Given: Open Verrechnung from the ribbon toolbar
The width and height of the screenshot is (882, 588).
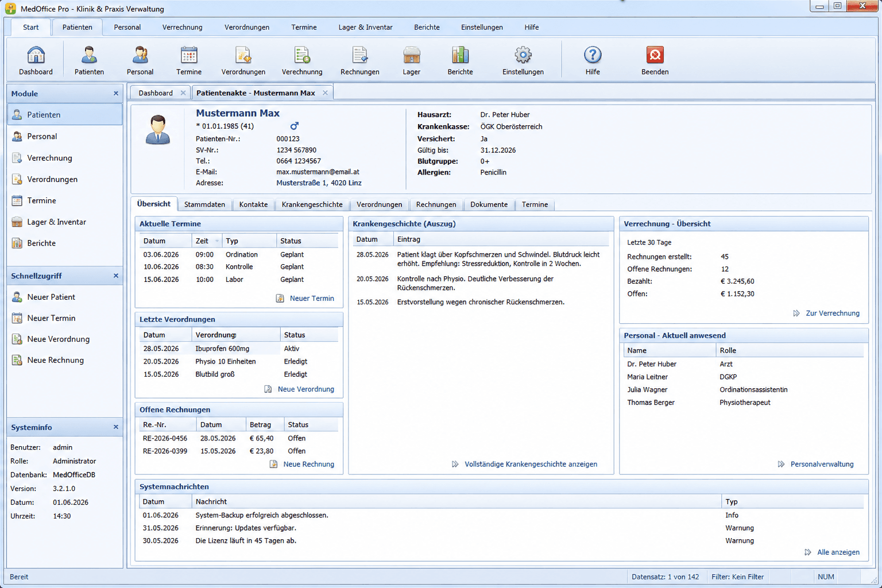Looking at the screenshot, I should pos(302,60).
